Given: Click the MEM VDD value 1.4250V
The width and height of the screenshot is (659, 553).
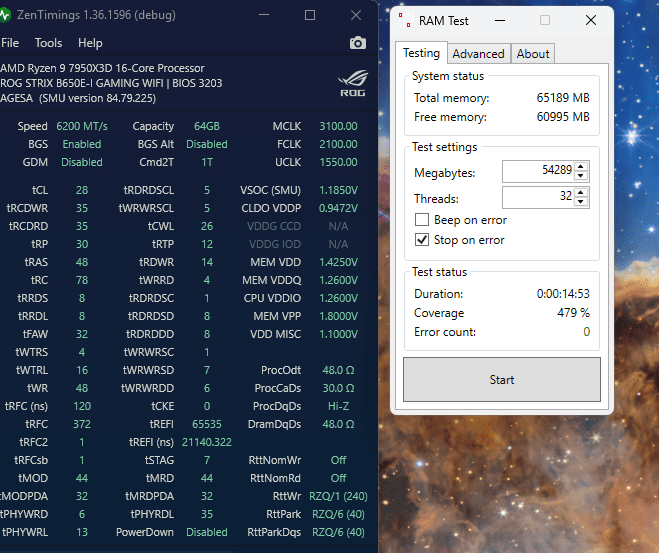Looking at the screenshot, I should pyautogui.click(x=338, y=262).
